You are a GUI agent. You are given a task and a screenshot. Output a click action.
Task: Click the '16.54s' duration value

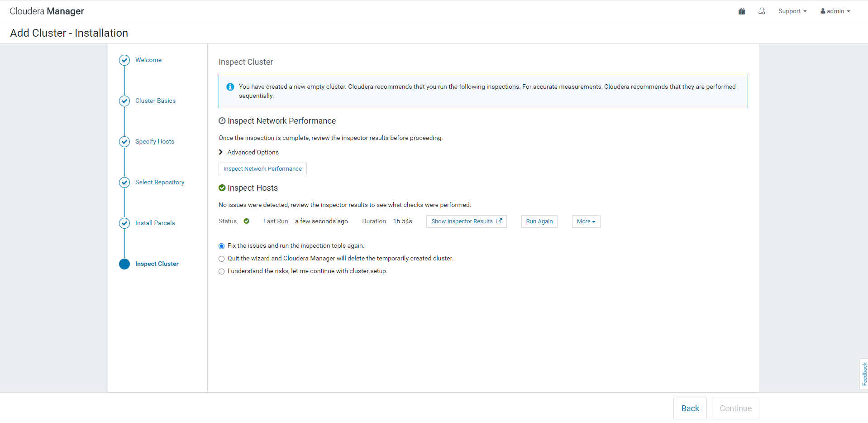[403, 221]
